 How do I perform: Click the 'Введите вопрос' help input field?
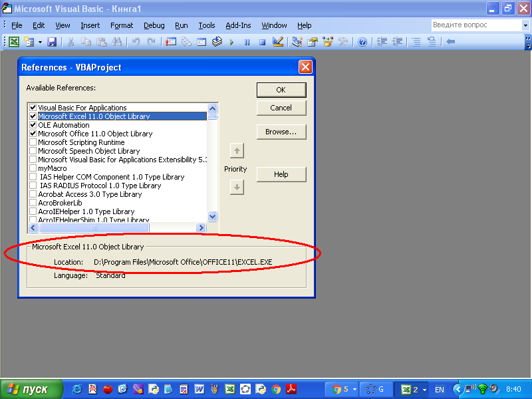coord(477,25)
